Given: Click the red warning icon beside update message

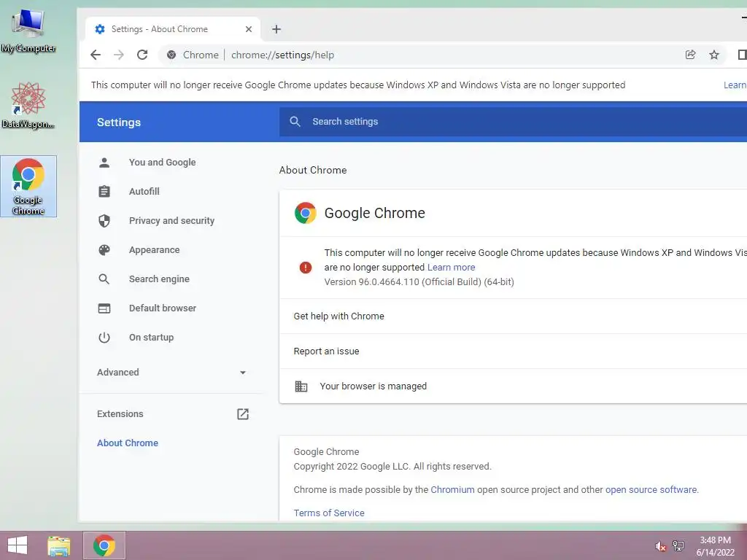Looking at the screenshot, I should 306,267.
